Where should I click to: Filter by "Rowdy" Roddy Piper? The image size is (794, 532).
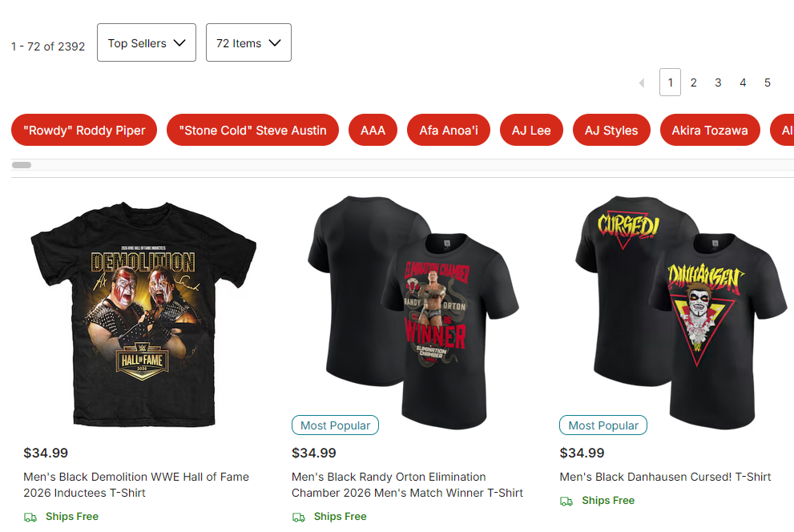point(84,130)
